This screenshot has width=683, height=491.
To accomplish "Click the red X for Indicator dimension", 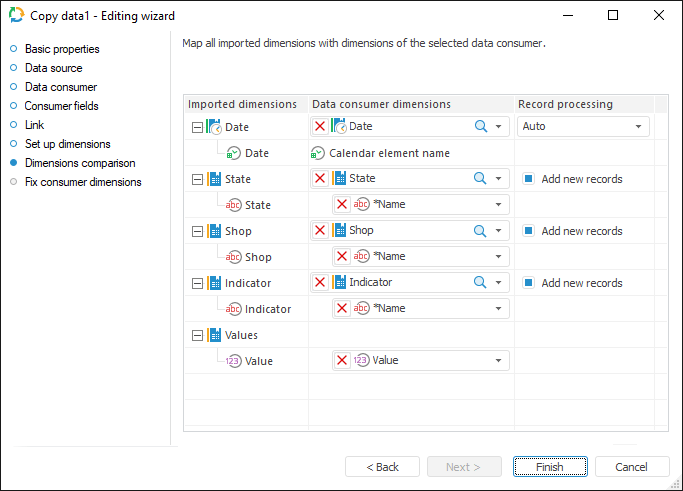I will (x=320, y=283).
